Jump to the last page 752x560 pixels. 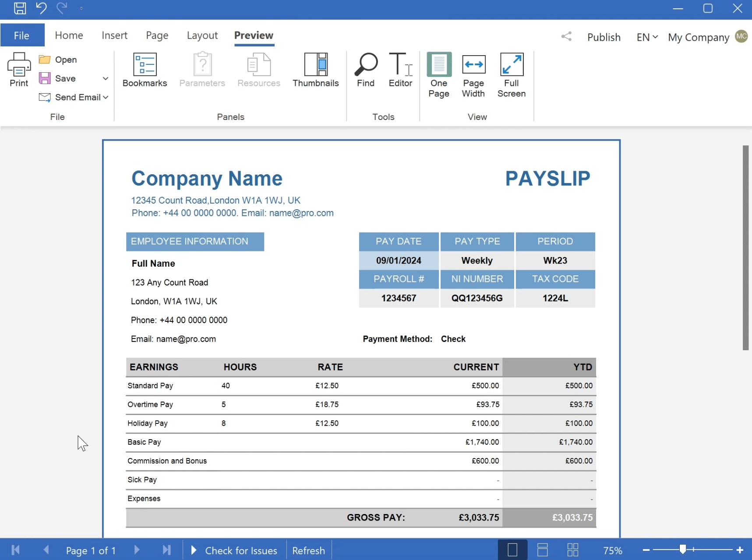pyautogui.click(x=166, y=550)
